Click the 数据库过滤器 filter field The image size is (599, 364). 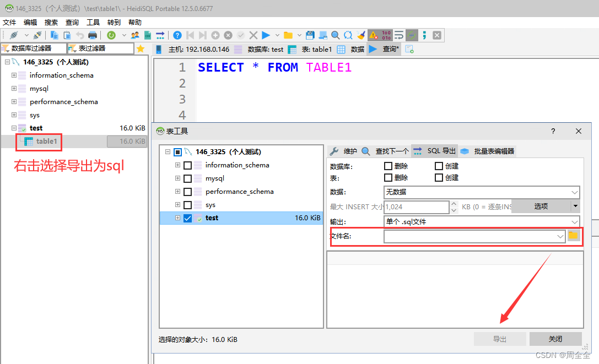(x=34, y=48)
